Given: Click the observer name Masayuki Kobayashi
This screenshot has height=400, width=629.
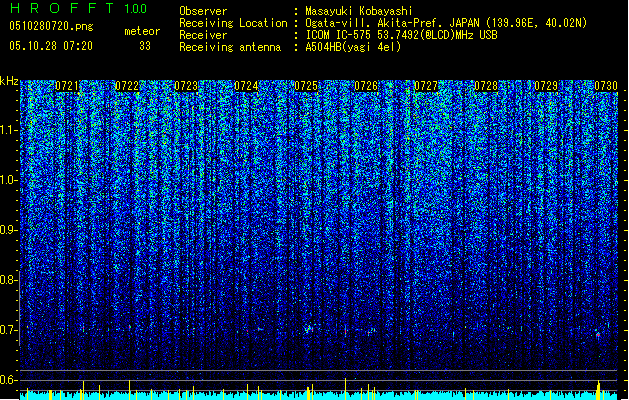Looking at the screenshot, I should 359,11.
